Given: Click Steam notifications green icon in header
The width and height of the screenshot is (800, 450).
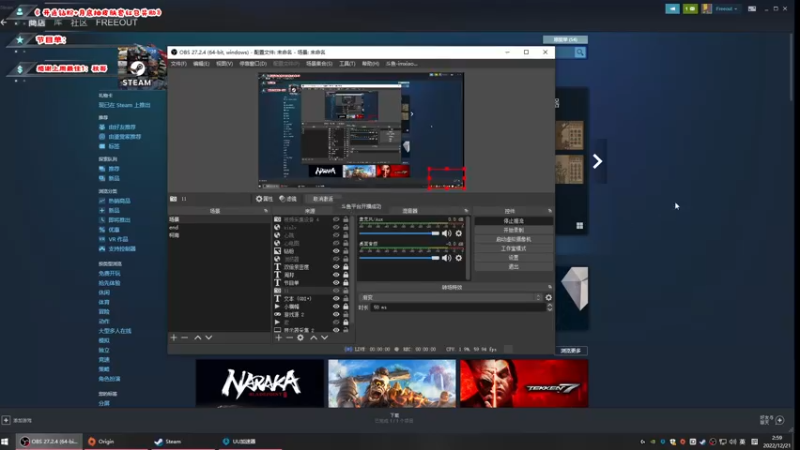Looking at the screenshot, I should [690, 9].
